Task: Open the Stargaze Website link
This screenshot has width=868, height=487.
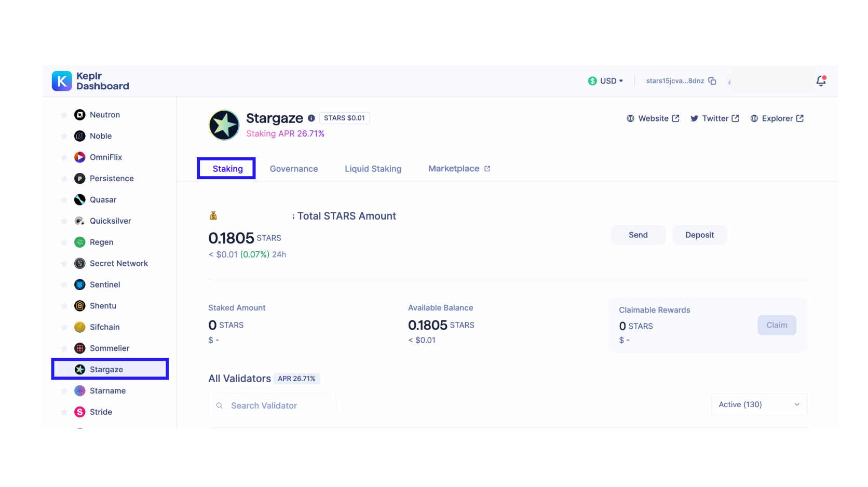Action: click(x=653, y=118)
